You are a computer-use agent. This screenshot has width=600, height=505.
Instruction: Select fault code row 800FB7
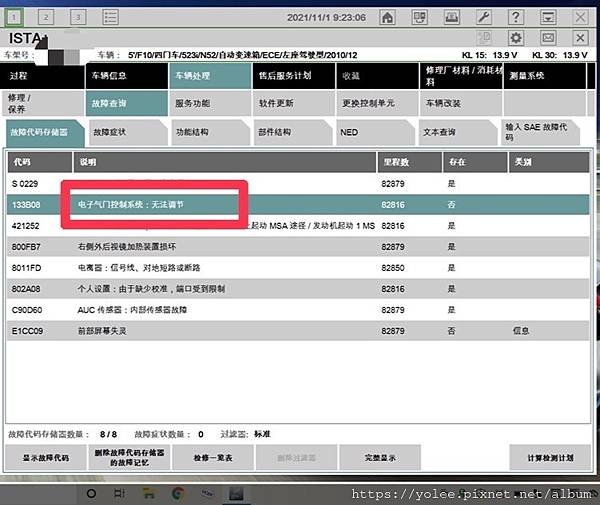coord(298,247)
